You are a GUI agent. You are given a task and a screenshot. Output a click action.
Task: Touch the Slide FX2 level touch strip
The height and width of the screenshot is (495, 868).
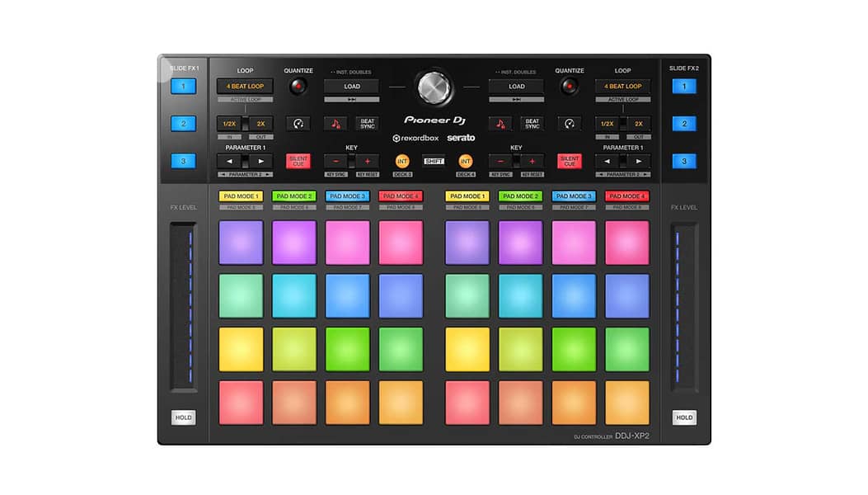(x=684, y=308)
